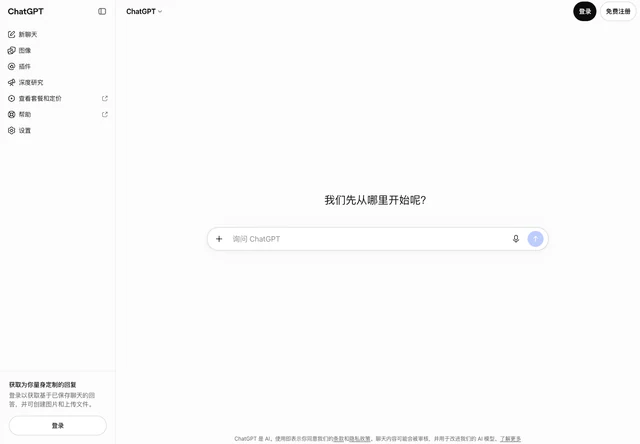Viewport: 640px width, 444px height.
Task: Click the plus attach icon in prompt box
Action: pyautogui.click(x=219, y=239)
